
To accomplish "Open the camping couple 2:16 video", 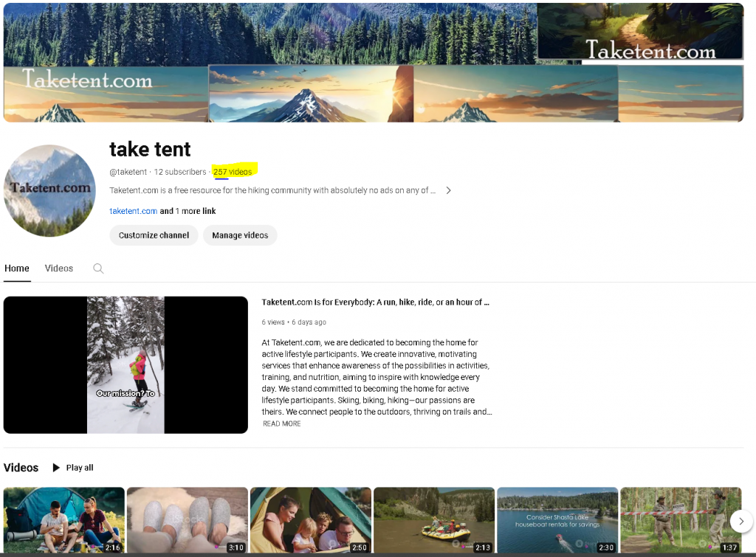I will 64,520.
